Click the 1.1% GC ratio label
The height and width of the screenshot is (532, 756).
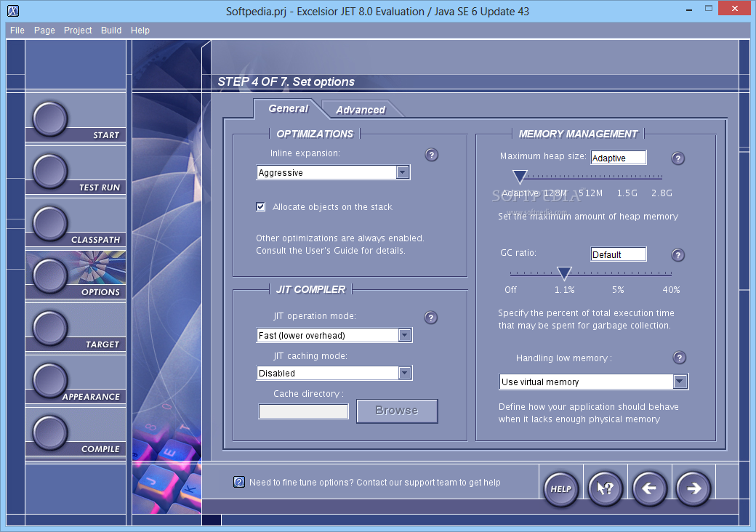pyautogui.click(x=564, y=289)
